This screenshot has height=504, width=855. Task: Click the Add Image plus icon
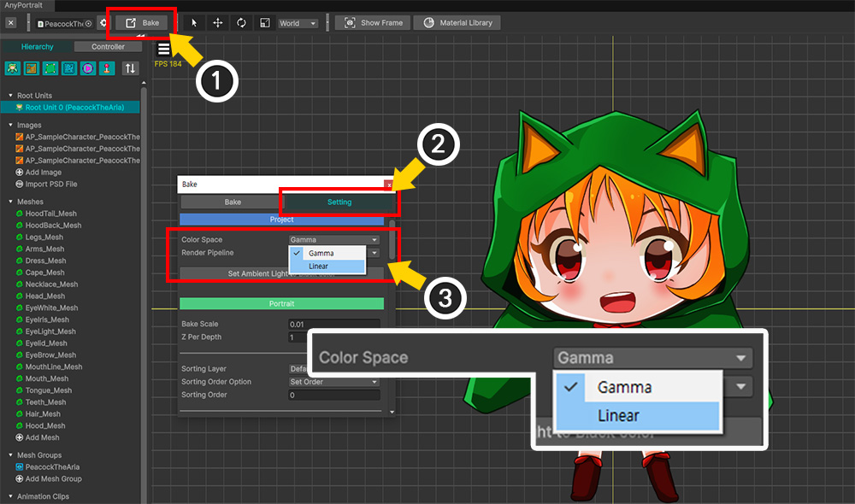[x=20, y=173]
